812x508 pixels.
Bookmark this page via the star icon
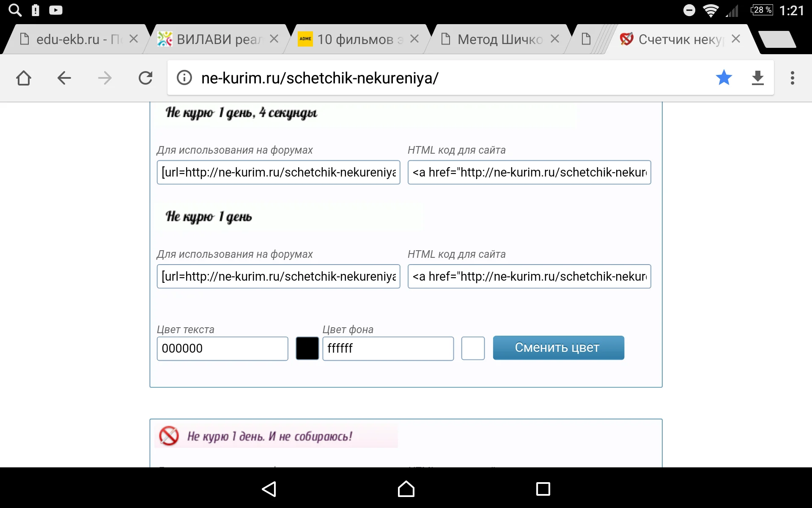[724, 78]
